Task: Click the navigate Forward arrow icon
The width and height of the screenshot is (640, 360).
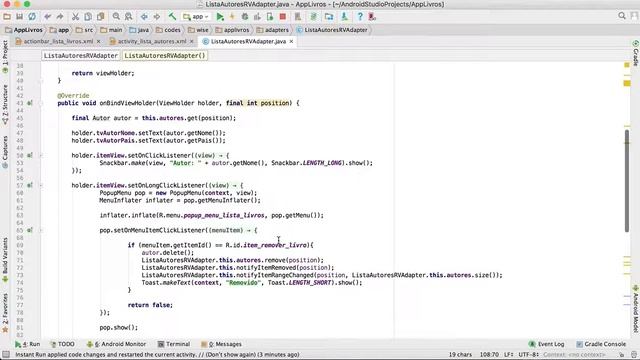Action: (157, 17)
